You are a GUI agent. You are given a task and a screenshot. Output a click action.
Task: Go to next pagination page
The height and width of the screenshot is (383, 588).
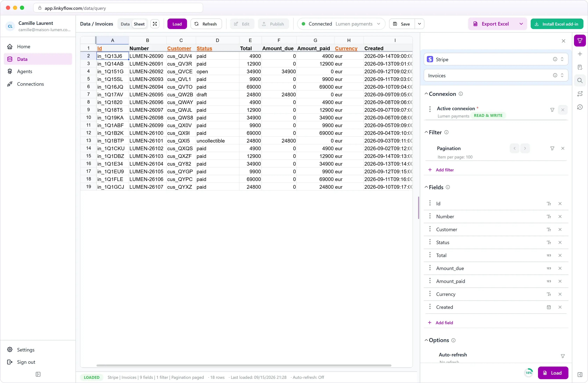click(x=525, y=148)
